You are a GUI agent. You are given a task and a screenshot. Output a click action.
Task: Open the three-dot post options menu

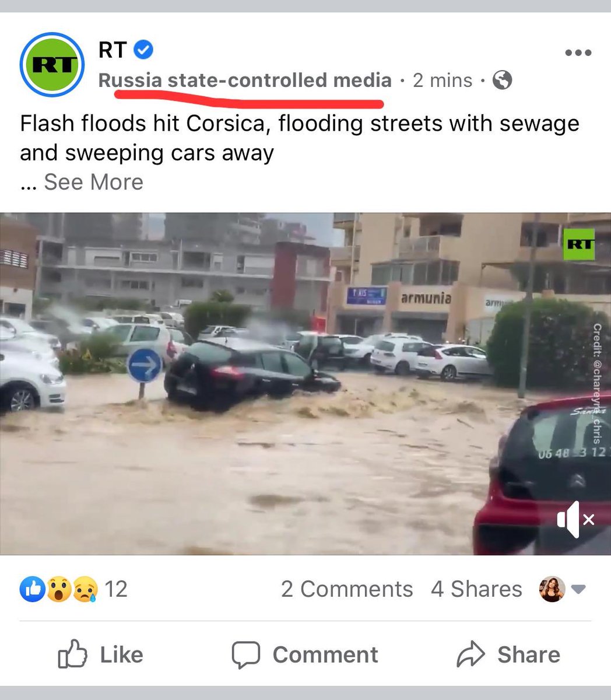tap(578, 52)
